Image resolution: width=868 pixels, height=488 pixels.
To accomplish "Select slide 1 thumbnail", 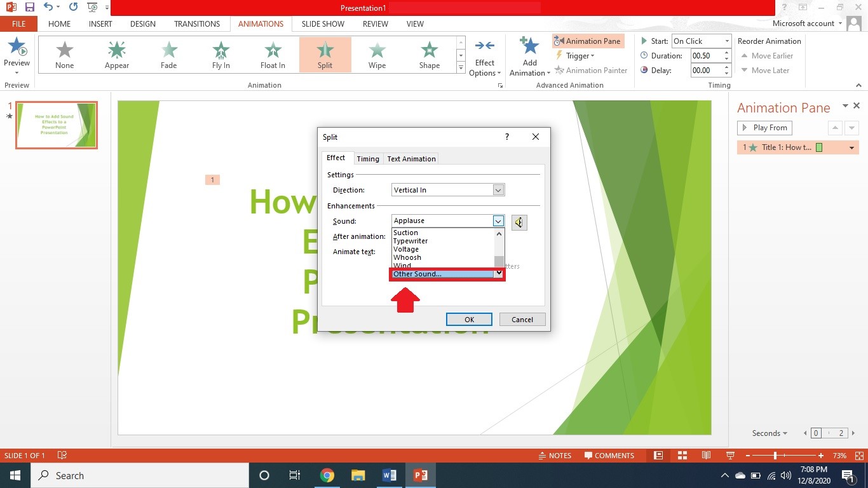I will coord(56,125).
